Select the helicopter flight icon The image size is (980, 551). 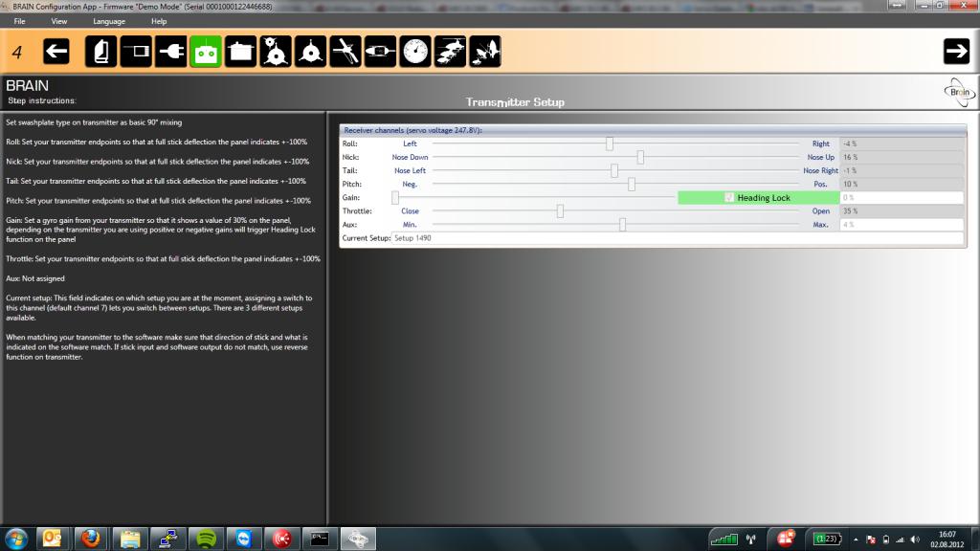click(x=450, y=52)
